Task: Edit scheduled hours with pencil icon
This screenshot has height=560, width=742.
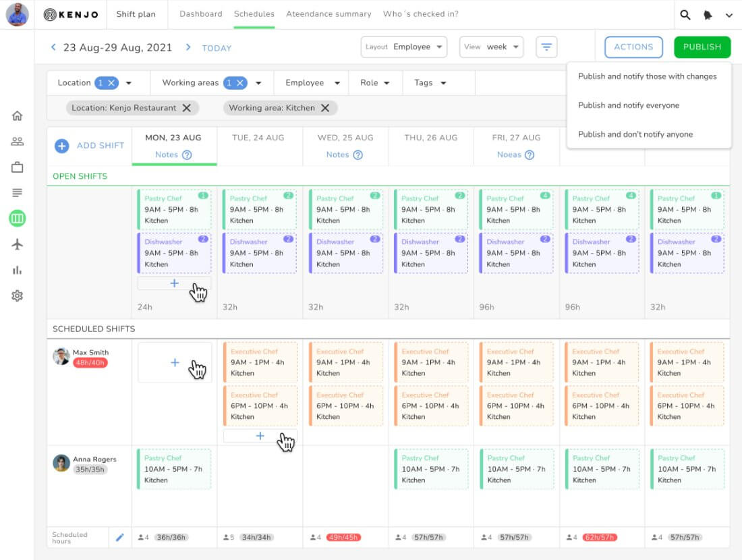Action: 120,537
